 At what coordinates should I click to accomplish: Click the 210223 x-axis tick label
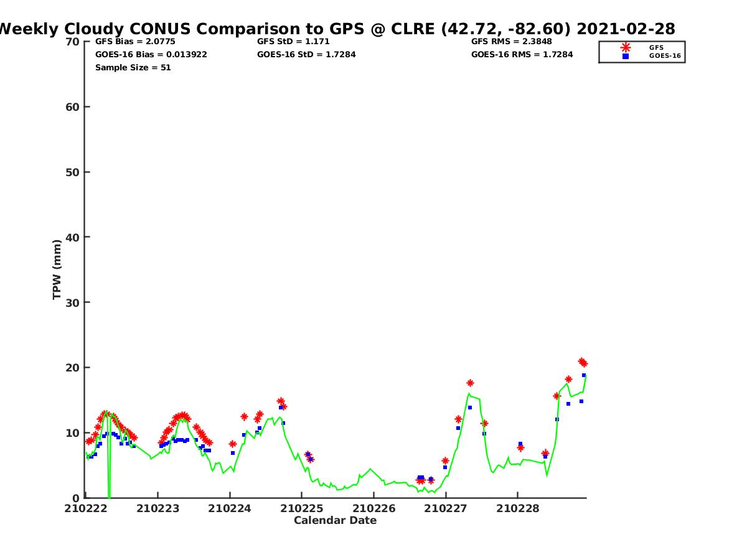point(157,508)
